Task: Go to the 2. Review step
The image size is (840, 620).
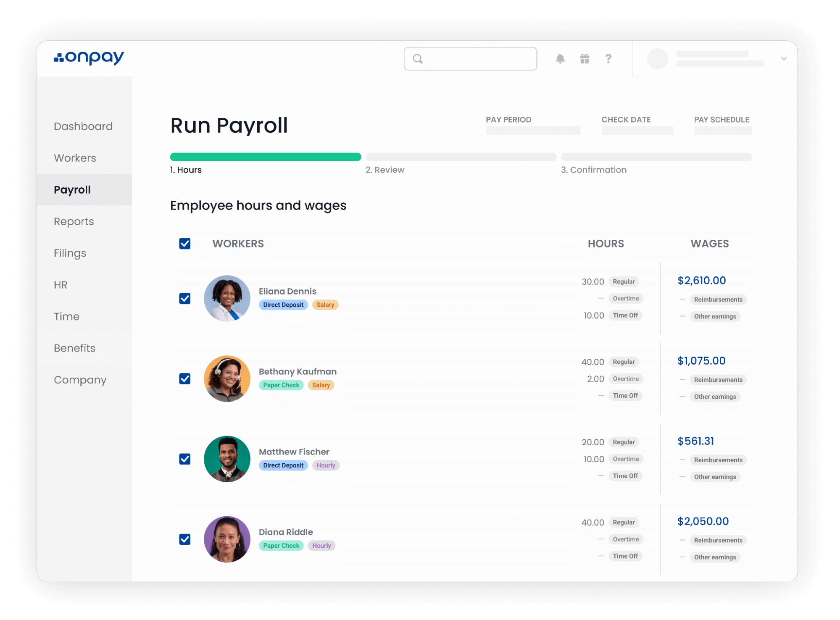Action: 385,170
